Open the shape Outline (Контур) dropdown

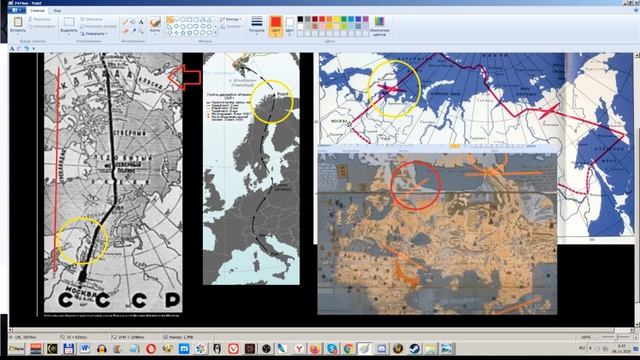click(231, 19)
